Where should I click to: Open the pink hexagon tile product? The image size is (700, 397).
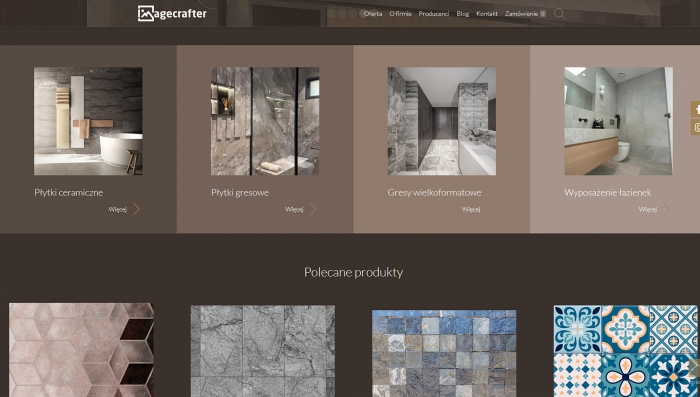[x=81, y=350]
